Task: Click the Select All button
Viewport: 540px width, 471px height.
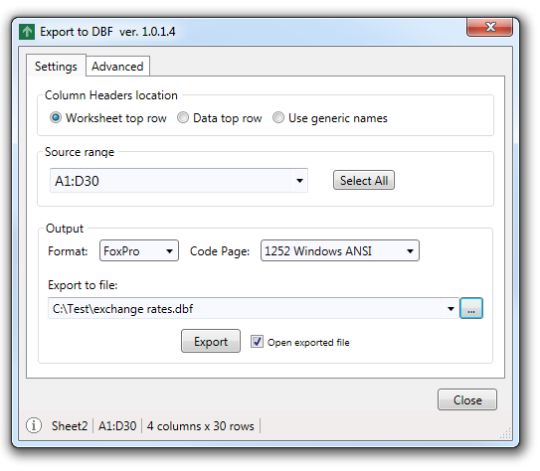Action: pos(364,180)
